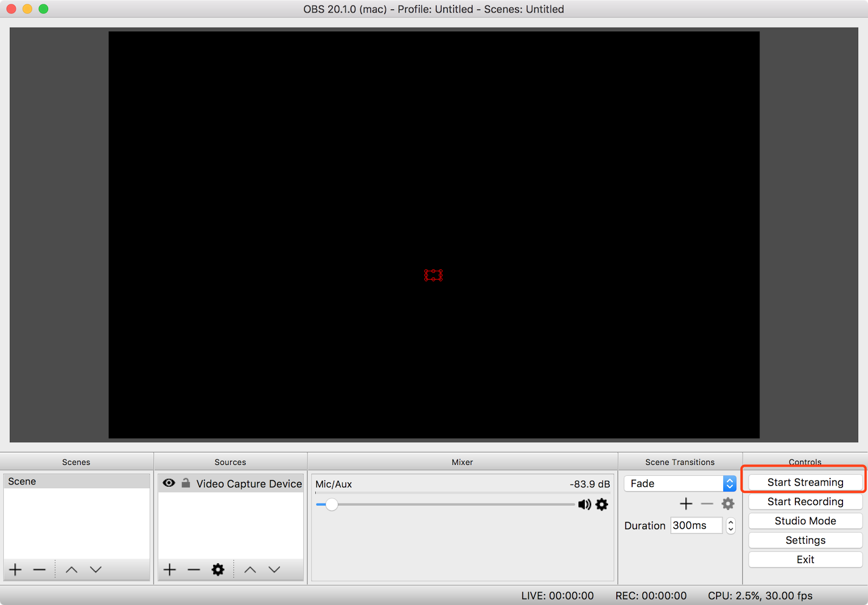Click the Mic/Aux label in Mixer

click(334, 484)
